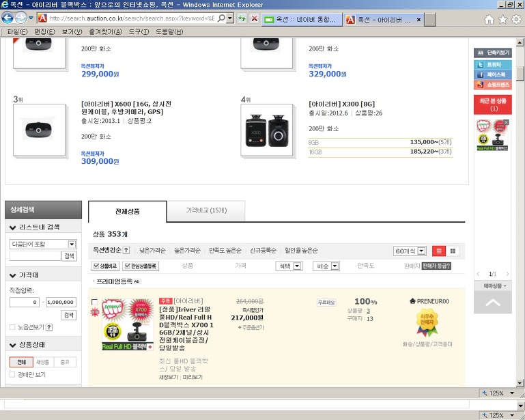Click the X300 dual-camera product thumbnail
Viewport: 525px width, 420px height.
coord(267,130)
